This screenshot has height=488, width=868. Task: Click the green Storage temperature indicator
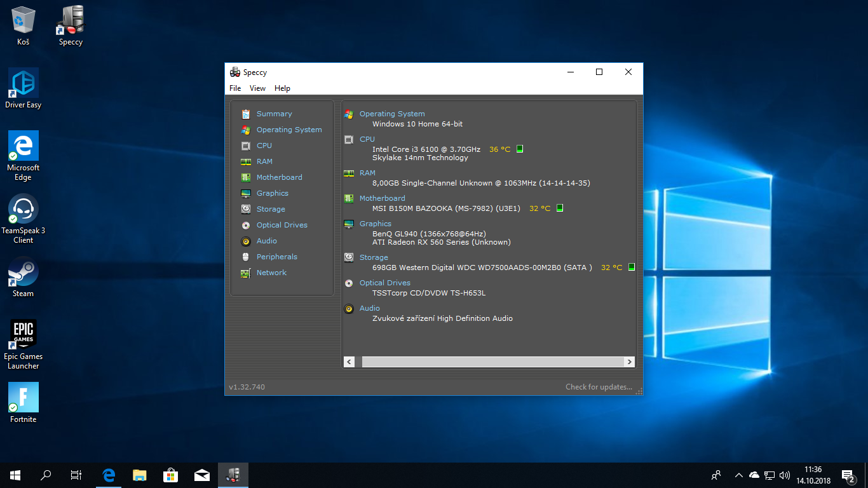(632, 268)
